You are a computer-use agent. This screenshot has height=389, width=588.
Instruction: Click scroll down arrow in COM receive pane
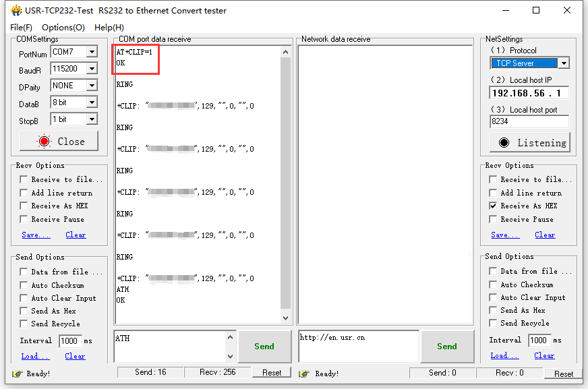click(285, 318)
